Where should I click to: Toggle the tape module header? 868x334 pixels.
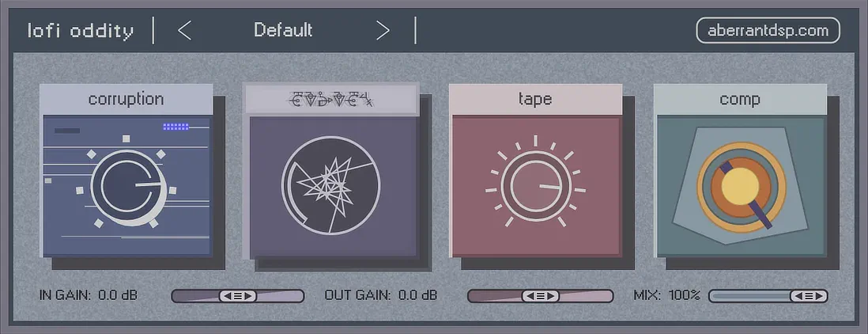click(x=535, y=100)
